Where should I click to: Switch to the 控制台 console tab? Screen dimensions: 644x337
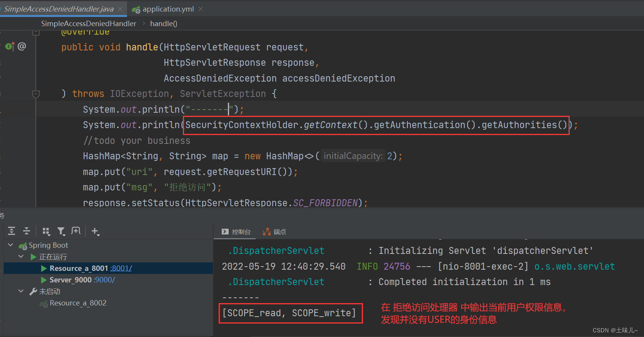point(236,232)
